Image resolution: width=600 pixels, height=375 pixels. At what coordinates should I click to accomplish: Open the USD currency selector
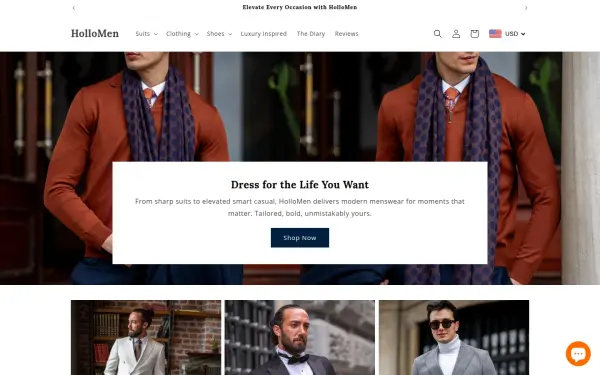click(515, 34)
